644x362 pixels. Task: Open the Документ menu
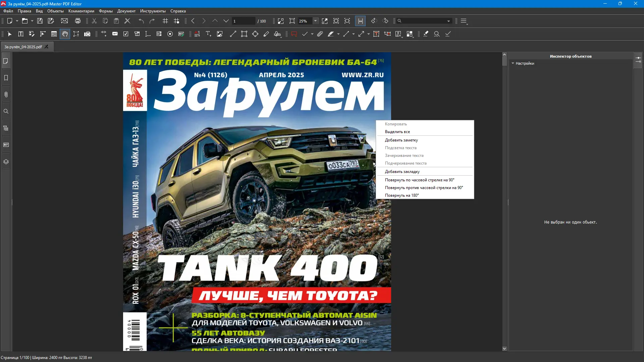pyautogui.click(x=126, y=11)
